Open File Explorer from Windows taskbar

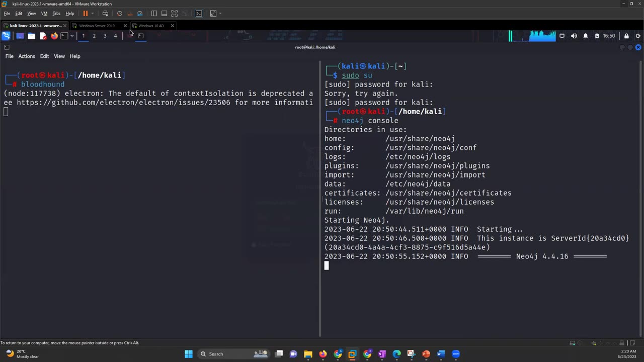click(x=308, y=354)
